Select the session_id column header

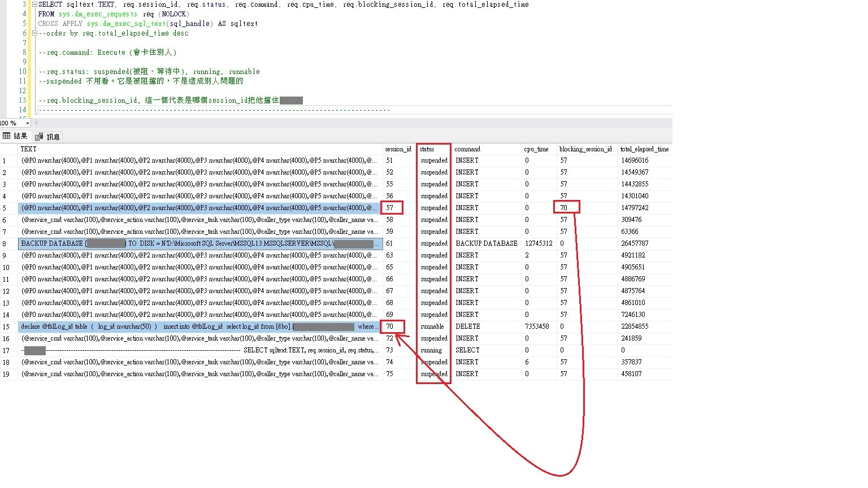click(x=398, y=149)
